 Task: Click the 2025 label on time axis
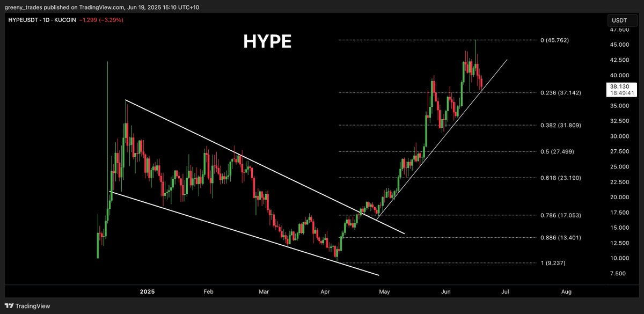148,291
